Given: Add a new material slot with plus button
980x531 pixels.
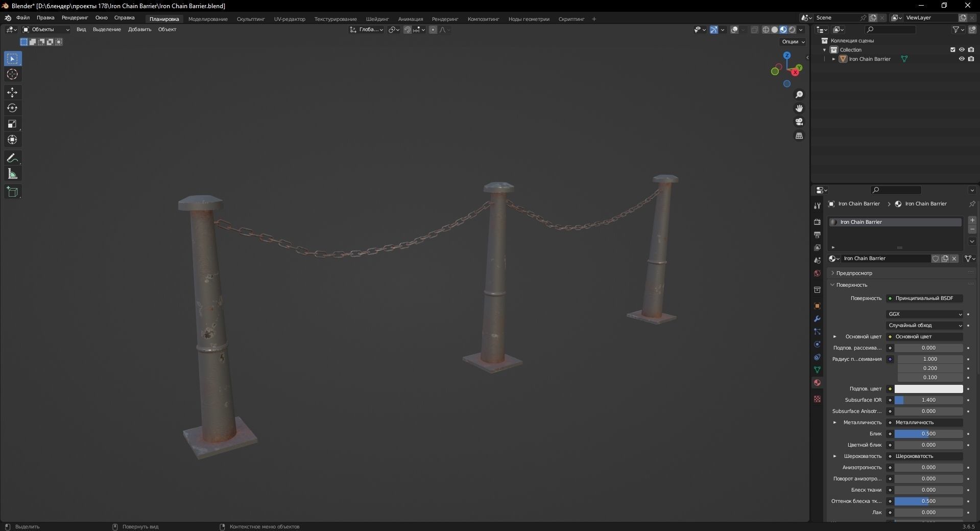Looking at the screenshot, I should (x=972, y=220).
